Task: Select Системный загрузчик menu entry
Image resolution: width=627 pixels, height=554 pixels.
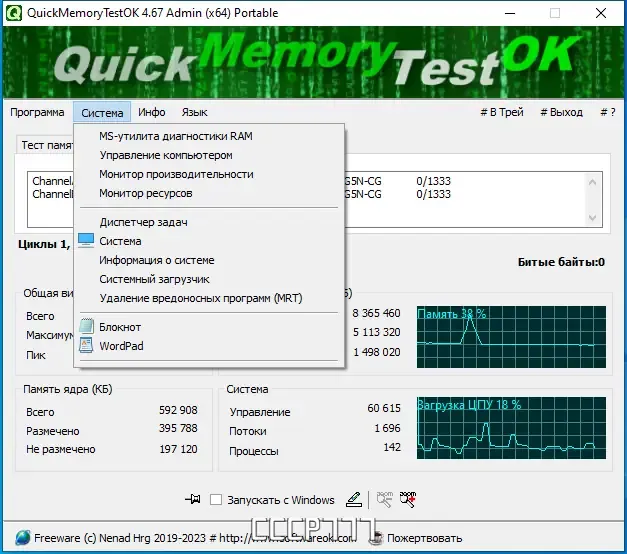Action: coord(209,279)
